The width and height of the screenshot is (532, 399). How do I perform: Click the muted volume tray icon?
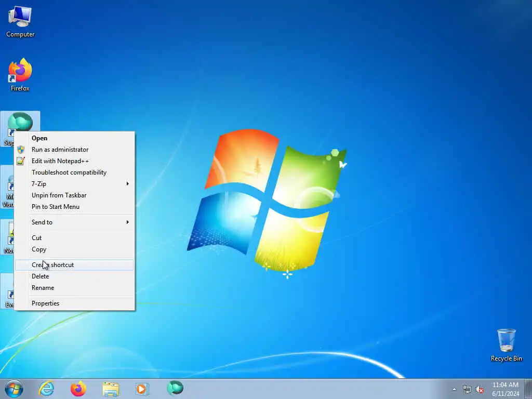[x=480, y=390]
